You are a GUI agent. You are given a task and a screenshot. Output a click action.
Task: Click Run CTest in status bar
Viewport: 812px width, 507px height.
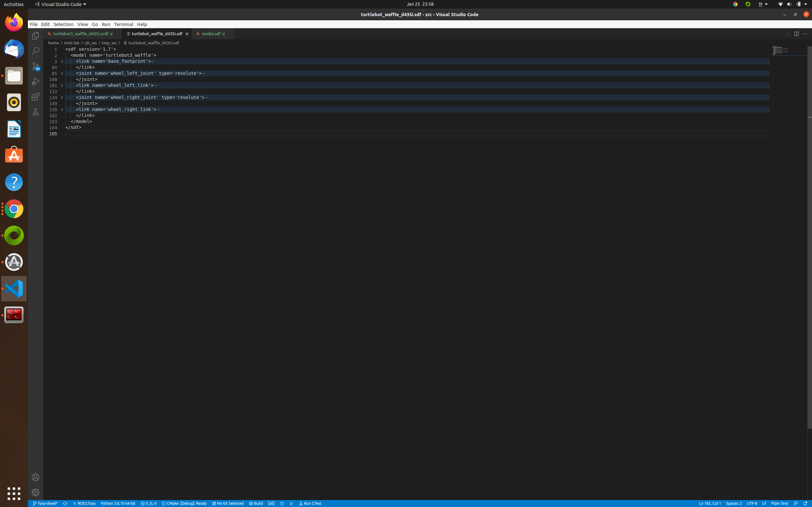(310, 503)
